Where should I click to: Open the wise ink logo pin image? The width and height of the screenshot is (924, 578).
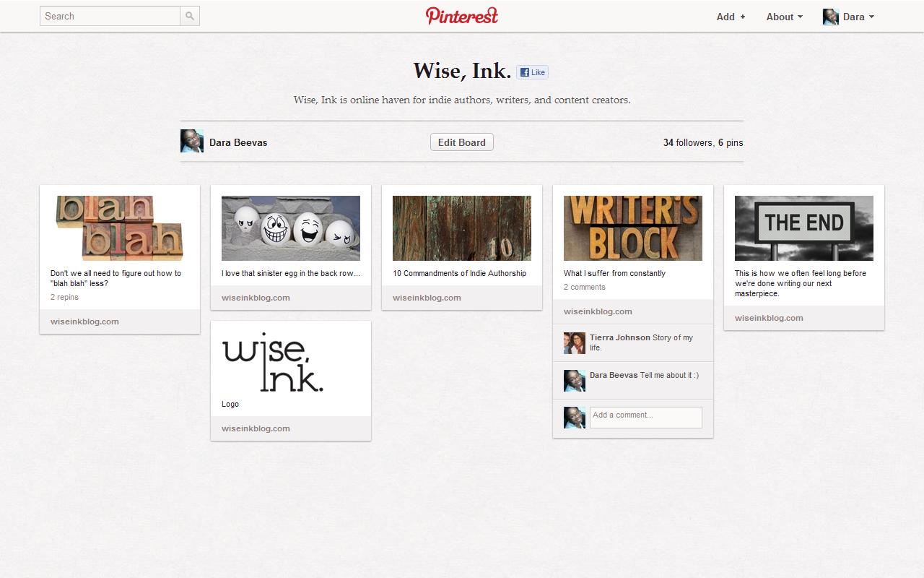273,363
